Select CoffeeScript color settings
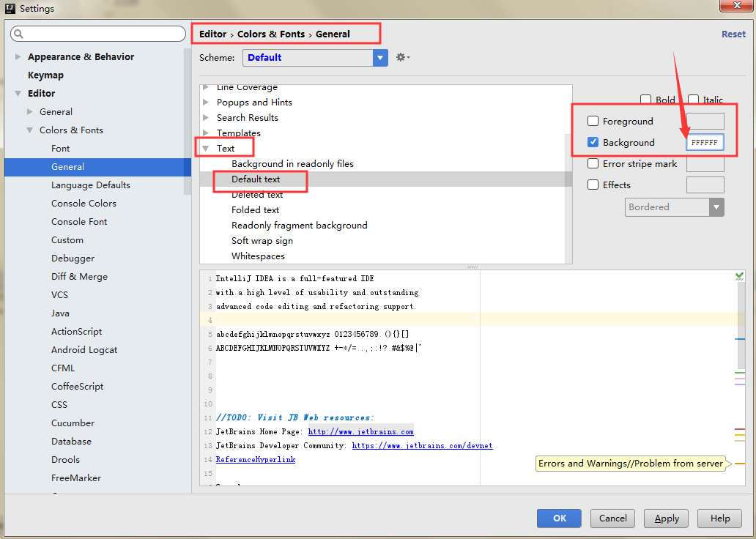Screen dimensions: 756x539 click(x=78, y=386)
